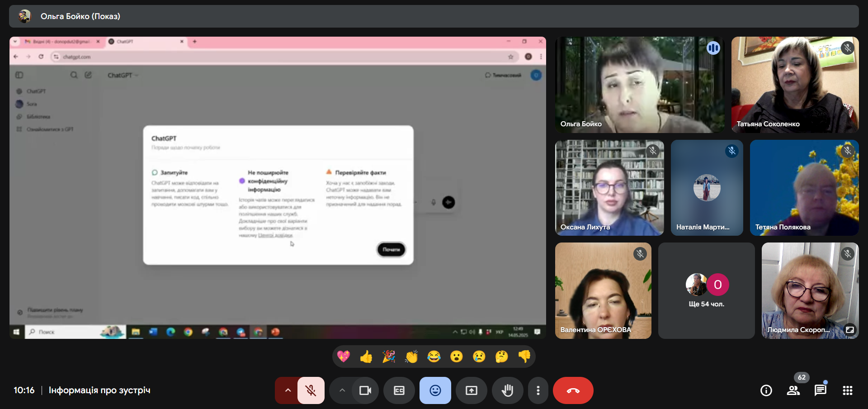Screen dimensions: 868x409
Task: Send the surprised face reaction
Action: (457, 357)
